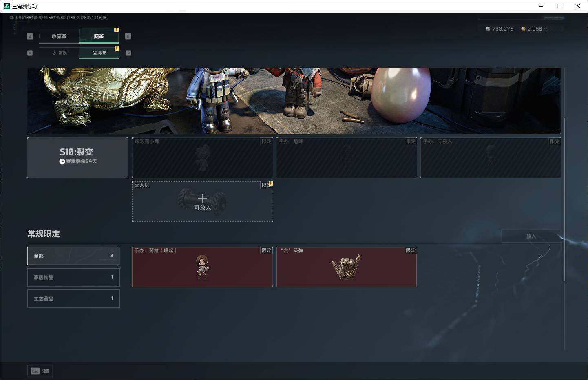Click the 赛季剩余54天 countdown text

coord(82,161)
